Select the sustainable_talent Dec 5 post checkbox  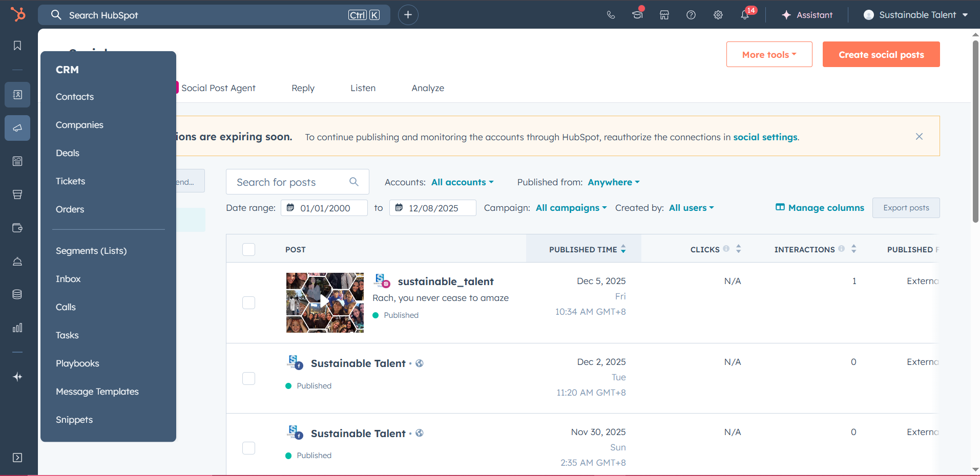(x=248, y=302)
